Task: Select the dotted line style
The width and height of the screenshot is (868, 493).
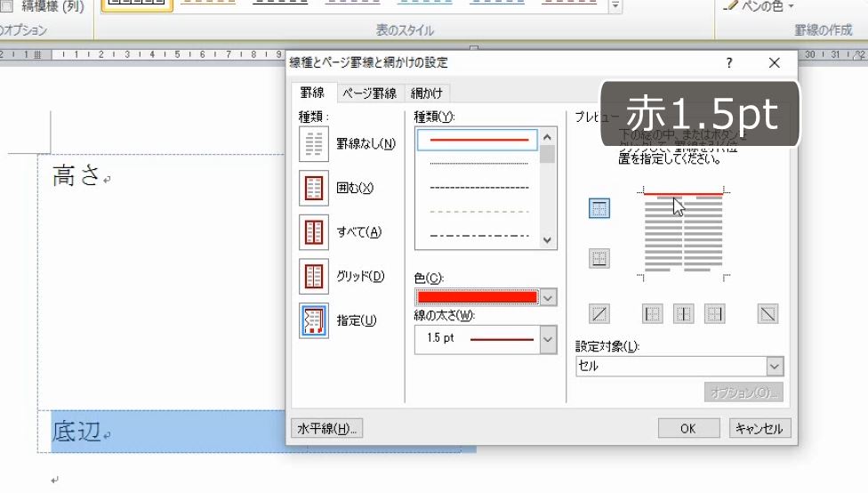Action: pos(478,164)
